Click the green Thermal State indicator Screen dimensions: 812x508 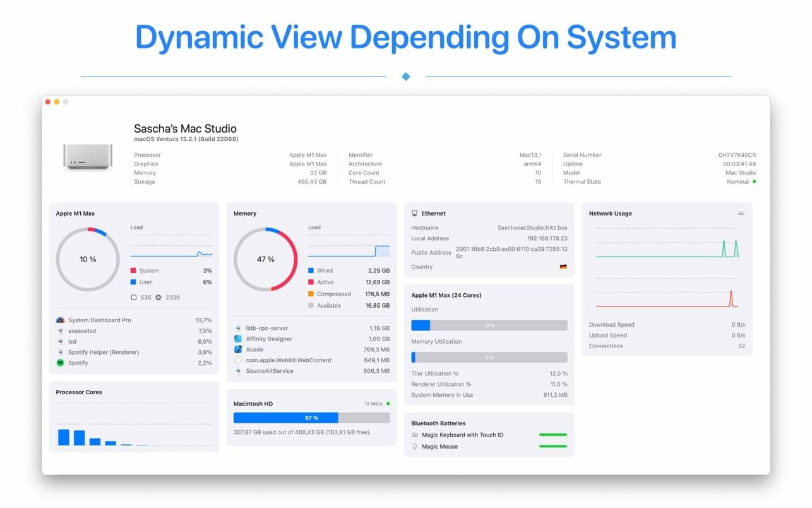pyautogui.click(x=754, y=182)
